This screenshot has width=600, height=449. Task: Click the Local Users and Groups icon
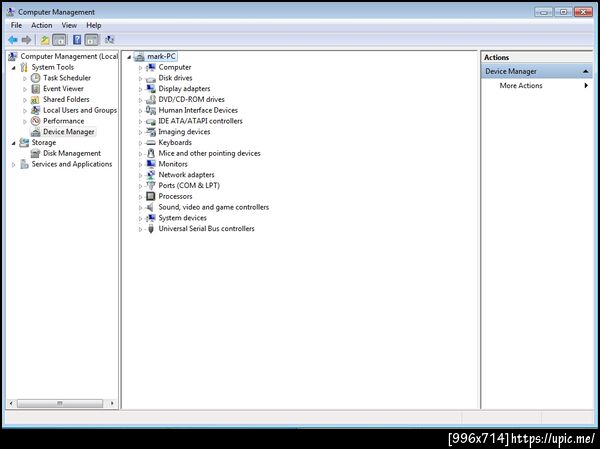coord(35,110)
